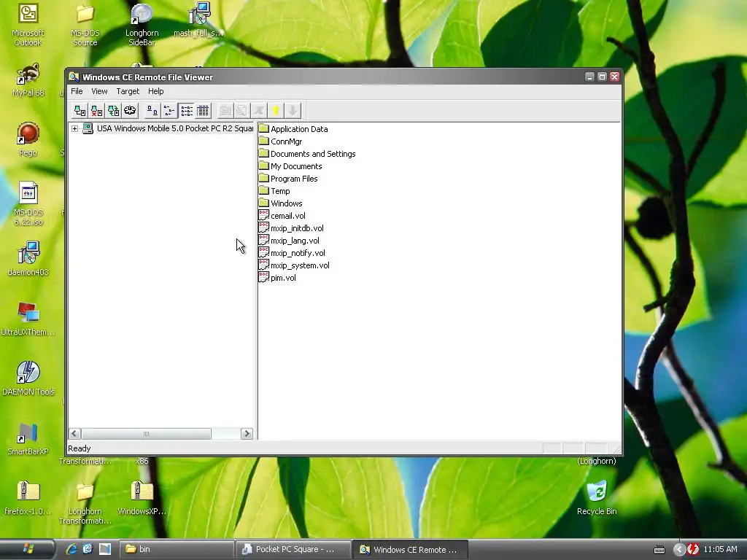Click the tree pane horizontal scrollbar thumb

[146, 433]
